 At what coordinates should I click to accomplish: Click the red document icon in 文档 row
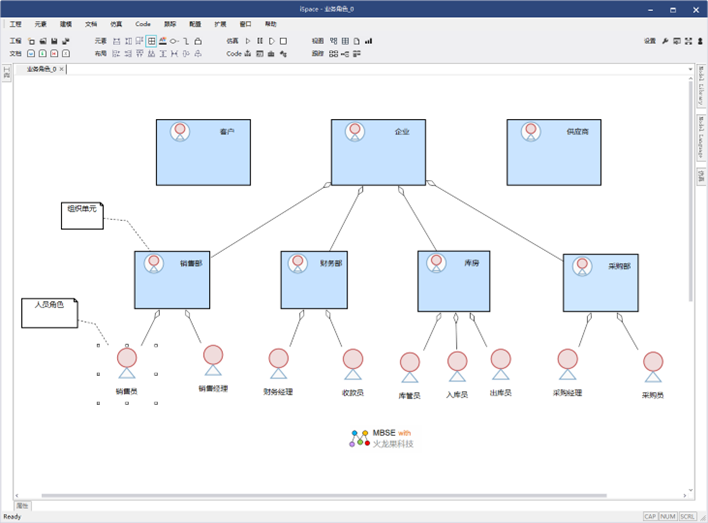point(54,53)
